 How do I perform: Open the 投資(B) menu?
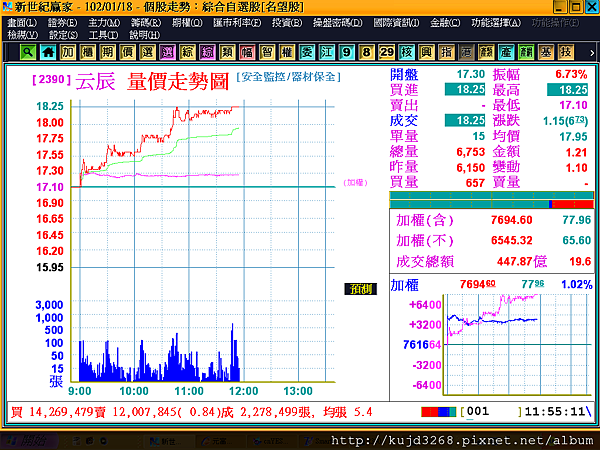pyautogui.click(x=287, y=23)
